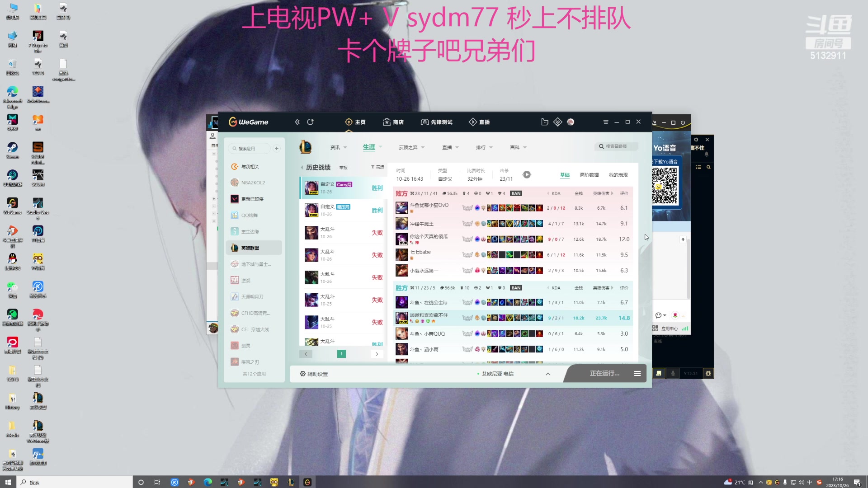Open the 筛选 filter for match history
This screenshot has height=488, width=868.
click(x=380, y=167)
